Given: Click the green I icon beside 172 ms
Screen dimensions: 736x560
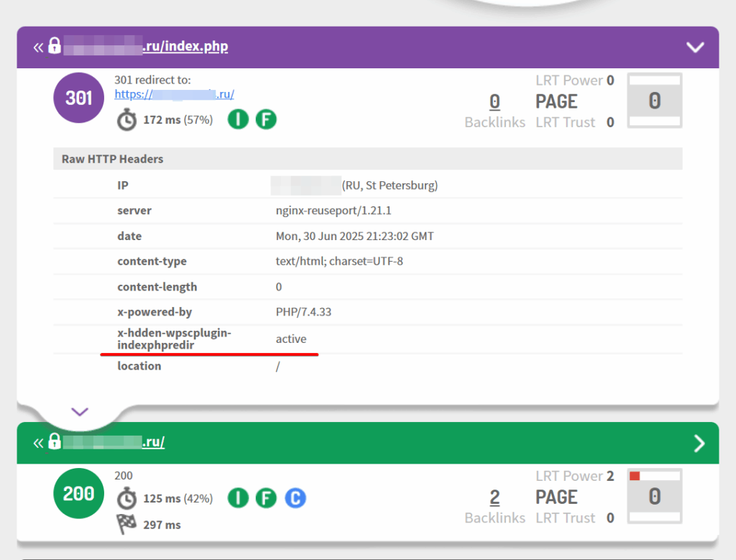Looking at the screenshot, I should tap(238, 119).
